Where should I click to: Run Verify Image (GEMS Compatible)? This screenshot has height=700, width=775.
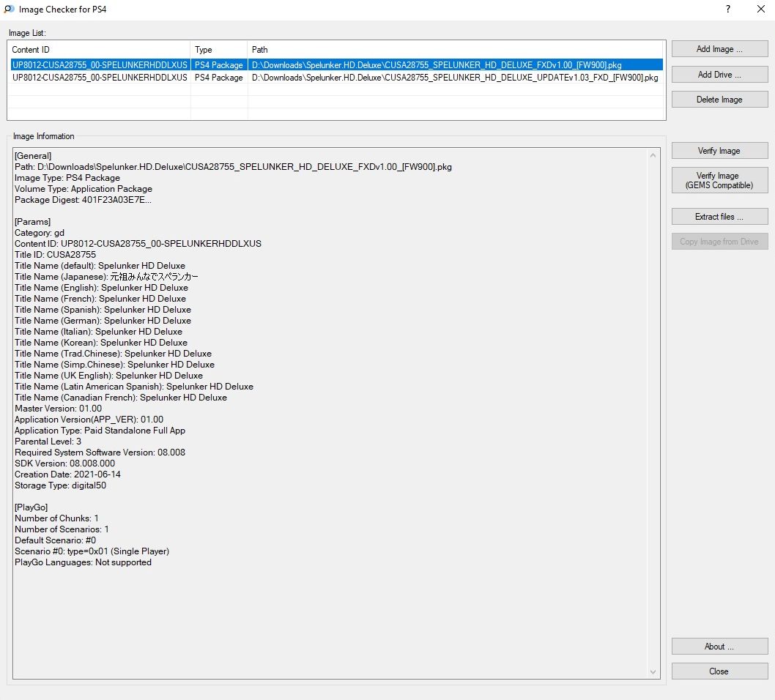(719, 180)
